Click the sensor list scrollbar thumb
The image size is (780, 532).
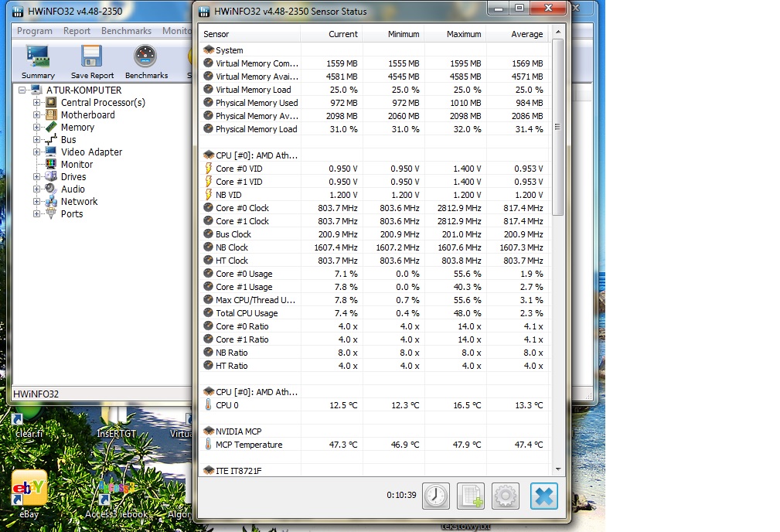point(557,127)
